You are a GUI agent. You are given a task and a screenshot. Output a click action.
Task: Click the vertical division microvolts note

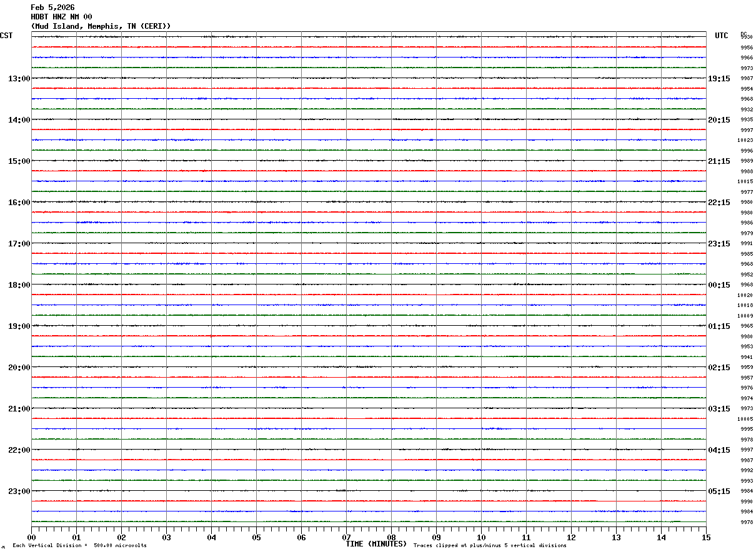(79, 546)
